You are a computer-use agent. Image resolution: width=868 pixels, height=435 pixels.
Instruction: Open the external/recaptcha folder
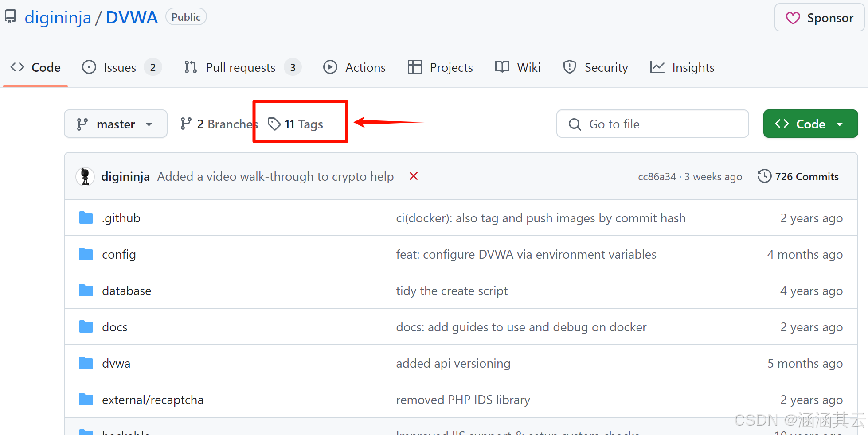tap(152, 400)
